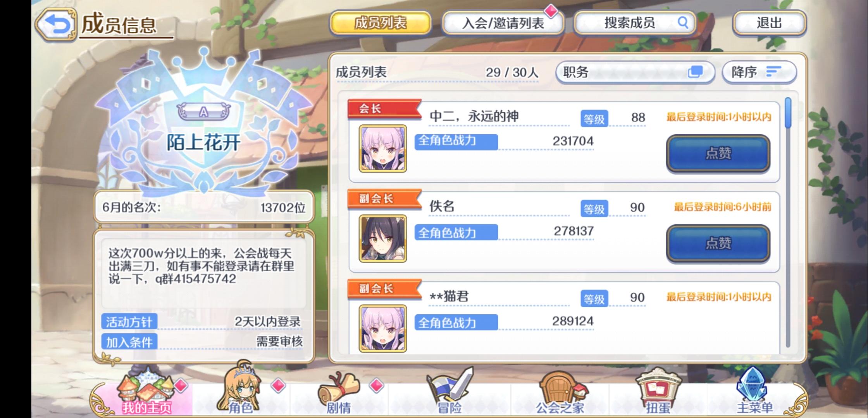Viewport: 868px width, 418px height.
Task: Click the 退出 button
Action: (x=769, y=23)
